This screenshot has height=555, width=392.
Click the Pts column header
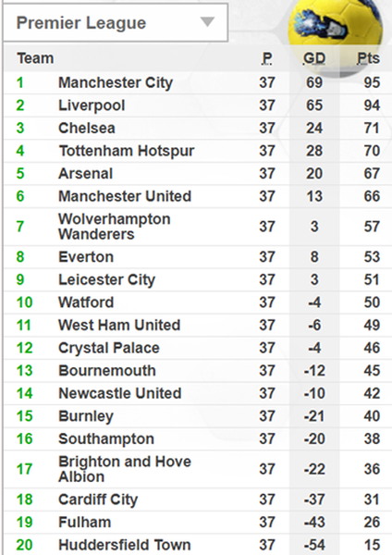(368, 58)
